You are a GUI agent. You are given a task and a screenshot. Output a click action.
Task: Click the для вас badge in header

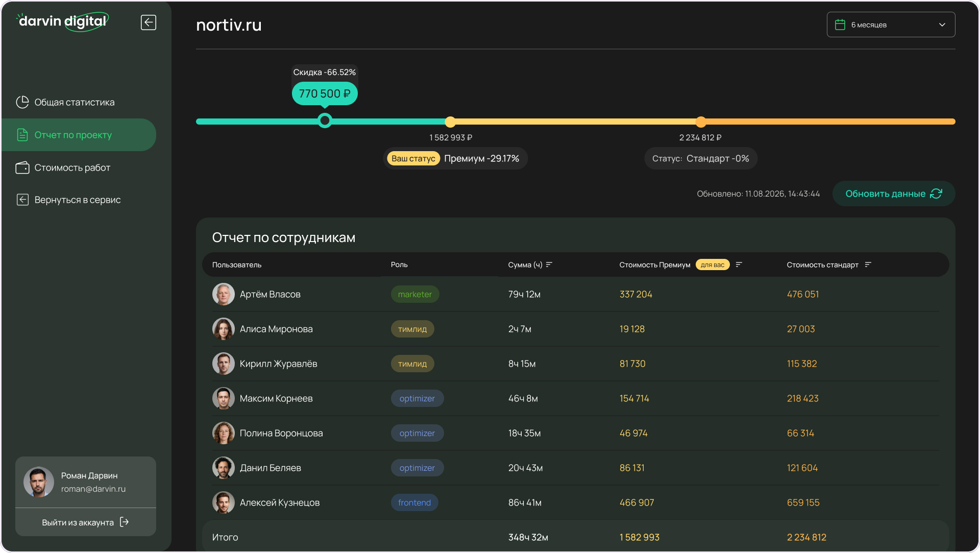[x=713, y=265]
